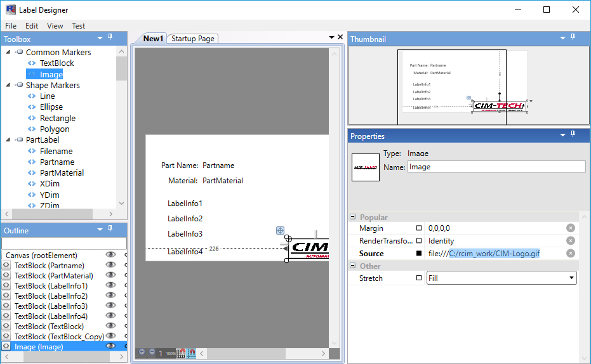The image size is (591, 364).
Task: Hide TextBlock (LabelInfo1) layer
Action: 110,285
